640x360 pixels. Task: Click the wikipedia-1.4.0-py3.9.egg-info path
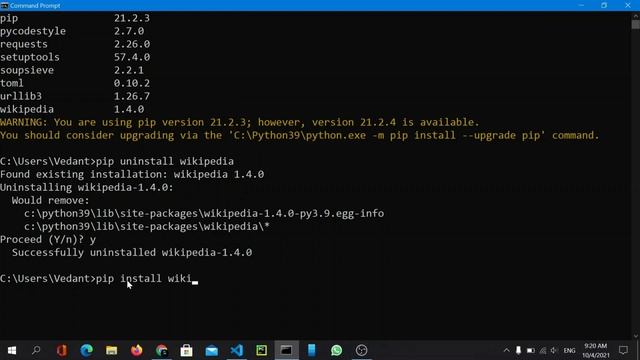204,213
